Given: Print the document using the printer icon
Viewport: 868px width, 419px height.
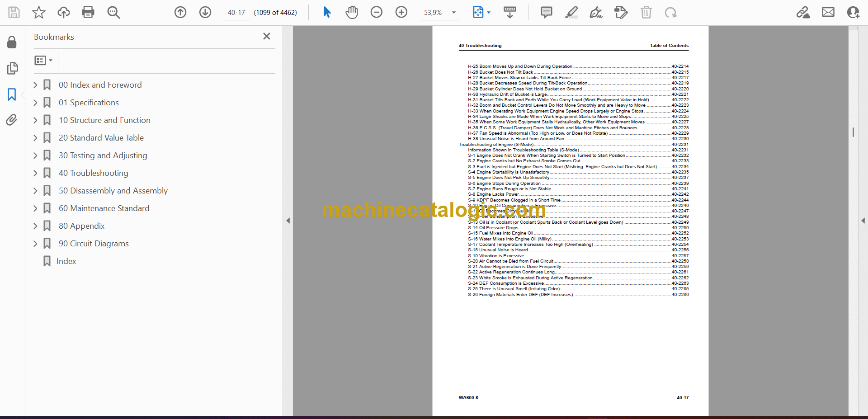Looking at the screenshot, I should coord(88,12).
